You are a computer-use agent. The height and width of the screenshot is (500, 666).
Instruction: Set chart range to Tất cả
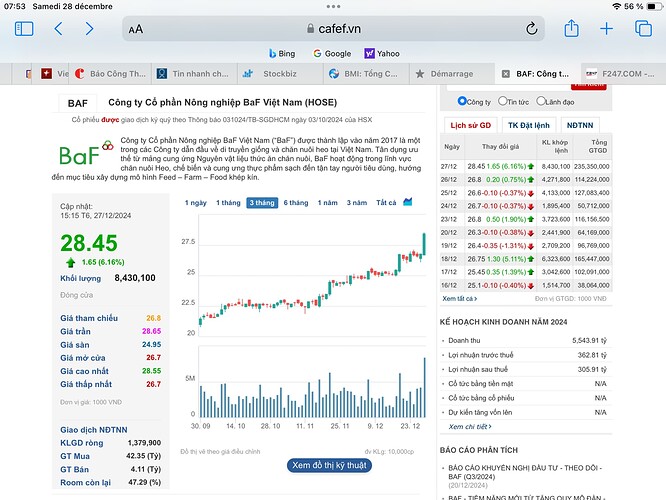386,203
